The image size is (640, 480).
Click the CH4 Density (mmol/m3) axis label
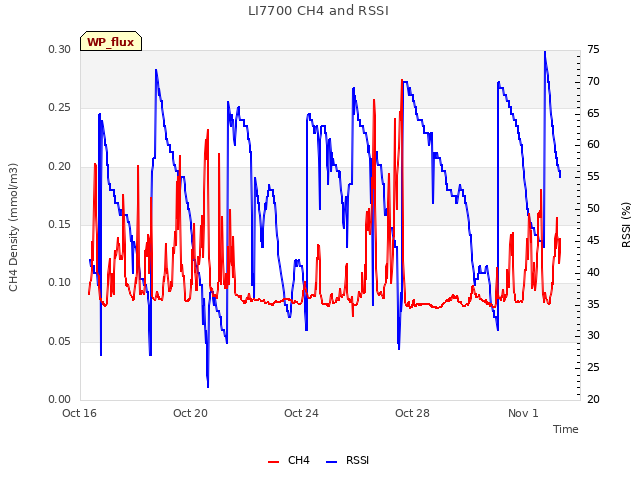pos(13,227)
